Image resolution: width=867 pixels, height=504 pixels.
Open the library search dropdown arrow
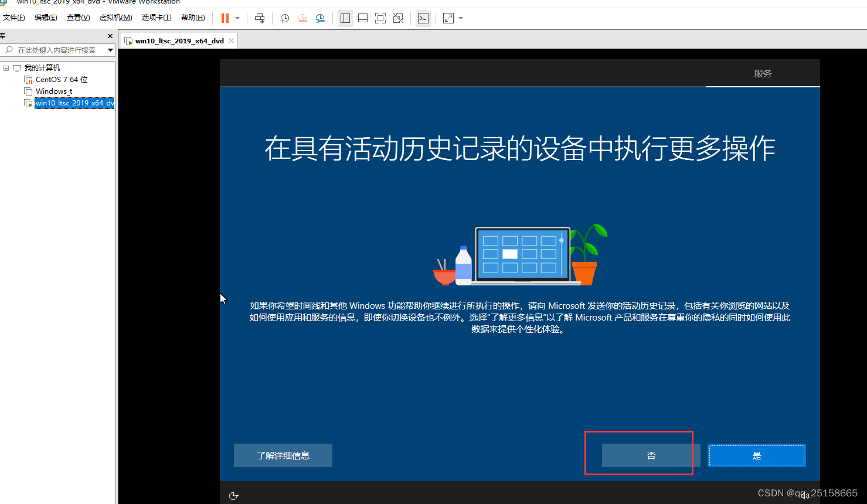click(110, 50)
